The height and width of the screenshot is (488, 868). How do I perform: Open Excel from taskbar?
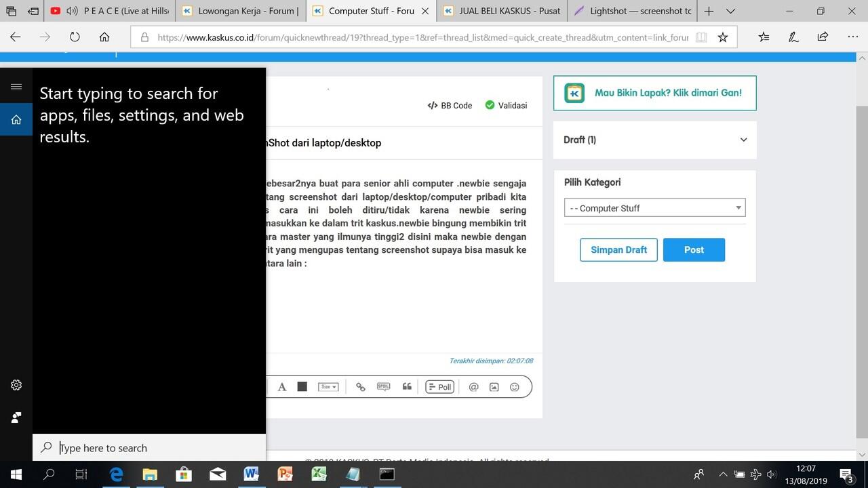coord(319,474)
